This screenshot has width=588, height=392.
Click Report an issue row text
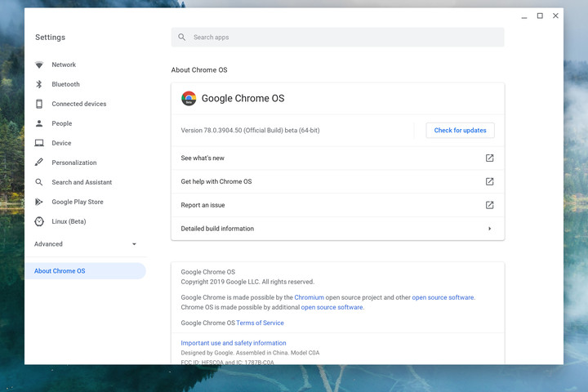click(x=203, y=205)
